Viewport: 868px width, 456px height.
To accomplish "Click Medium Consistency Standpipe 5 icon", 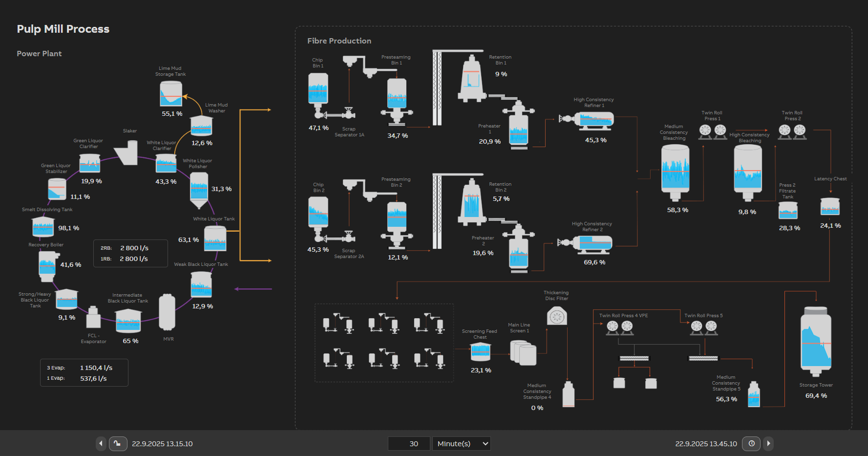I will coord(754,394).
